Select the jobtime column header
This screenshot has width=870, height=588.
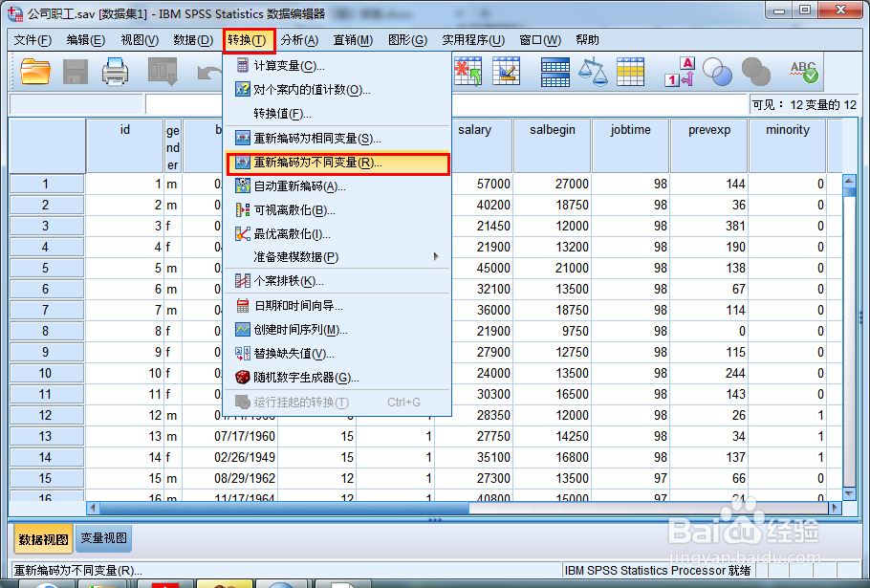pos(630,145)
